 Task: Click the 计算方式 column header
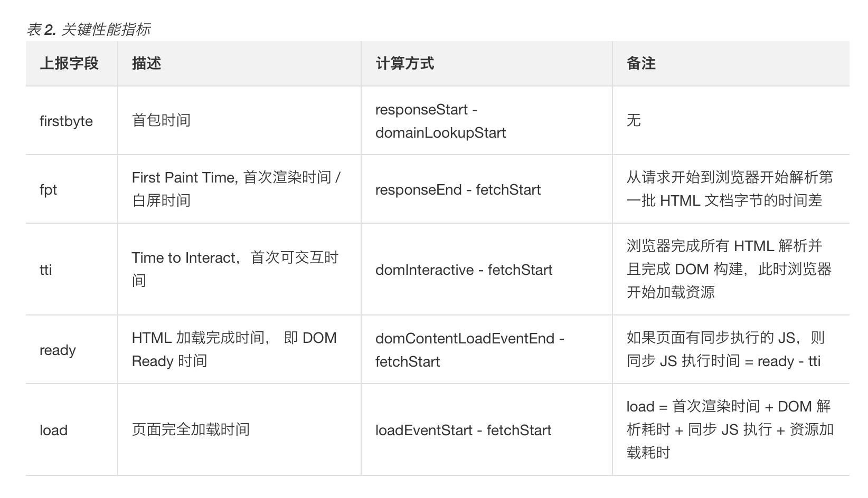tap(404, 63)
